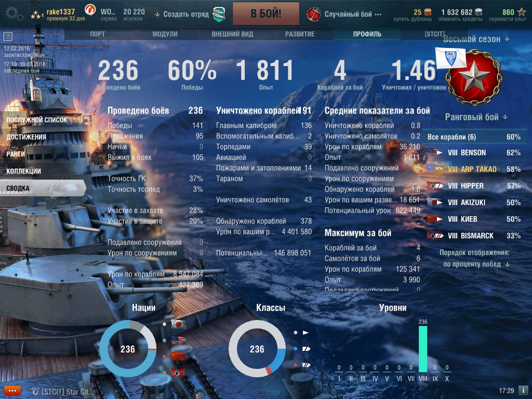Start battle with В БОЙ! button
532x399 pixels.
266,13
